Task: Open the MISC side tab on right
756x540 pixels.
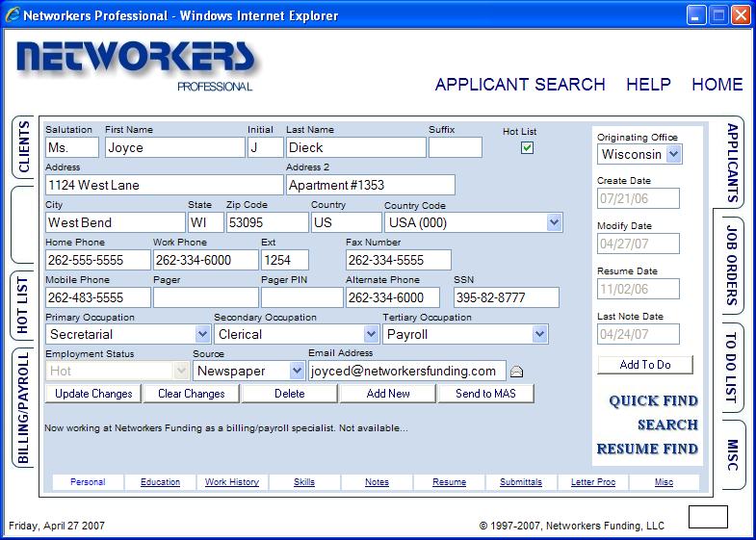Action: point(732,454)
